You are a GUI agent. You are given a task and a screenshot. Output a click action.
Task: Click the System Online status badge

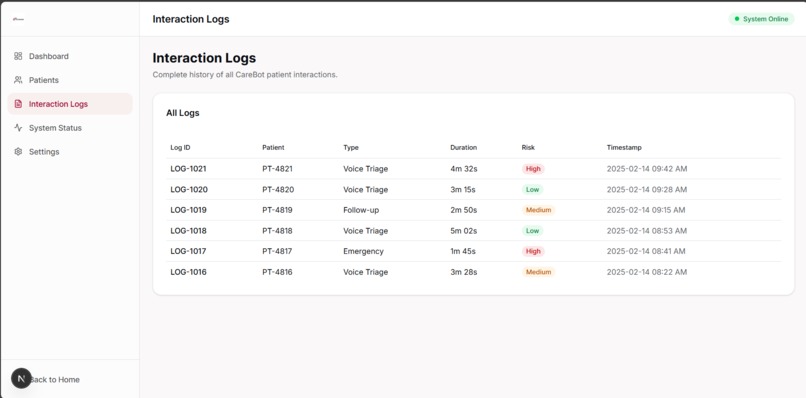pyautogui.click(x=761, y=19)
